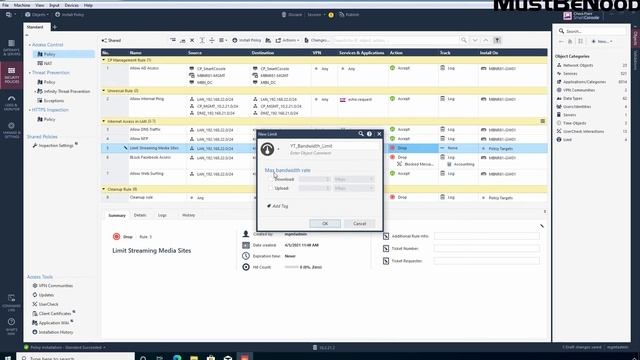Click the Ticket Number input field
640x360 pixels.
[487, 248]
